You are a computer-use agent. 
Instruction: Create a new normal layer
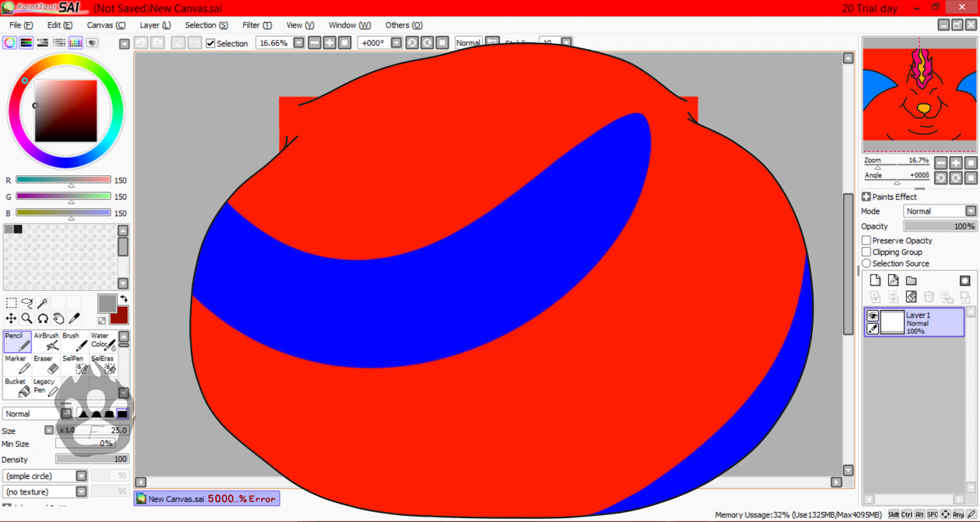pos(875,281)
